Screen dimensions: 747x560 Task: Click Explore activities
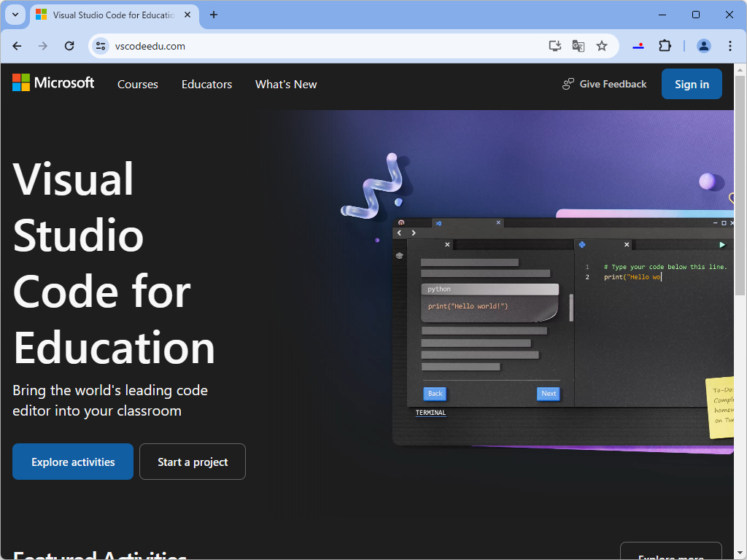pos(72,461)
